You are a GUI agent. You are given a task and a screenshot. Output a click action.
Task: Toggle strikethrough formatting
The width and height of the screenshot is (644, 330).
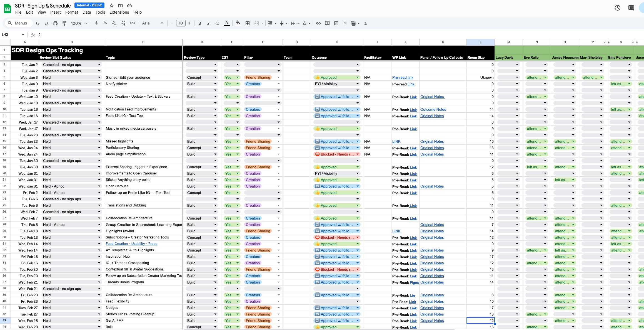pos(218,23)
